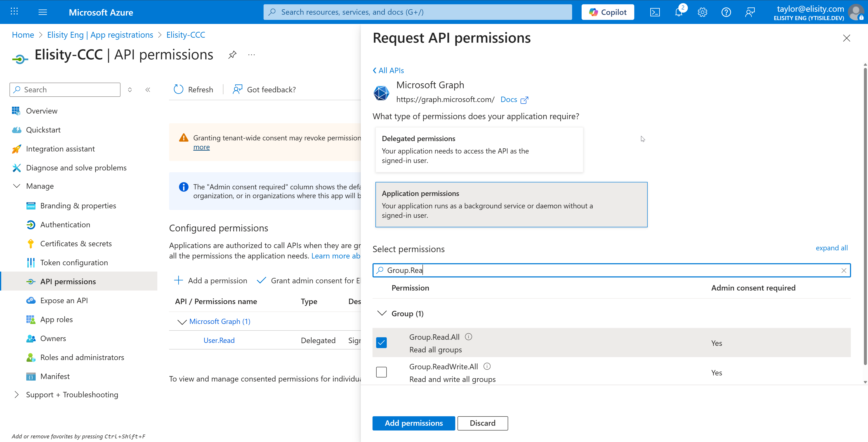Image resolution: width=868 pixels, height=442 pixels.
Task: Uncheck the Group.Read.All permission
Action: point(381,343)
